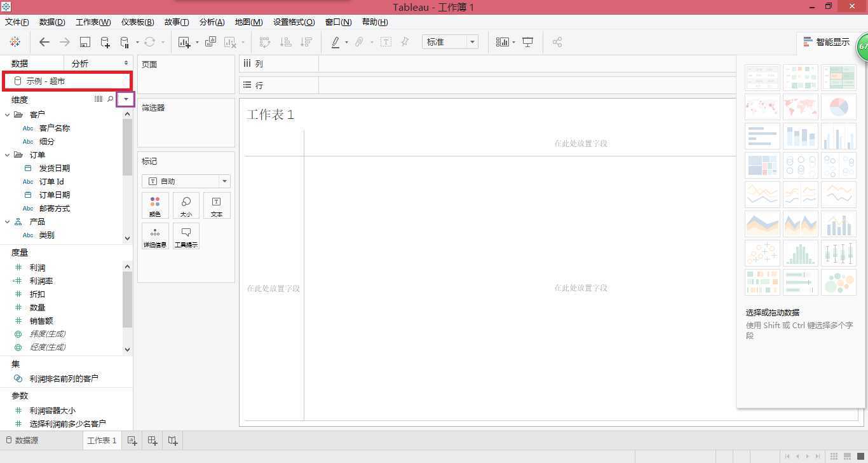Screen dimensions: 868x463
Task: Select the 订单日期 field
Action: point(55,195)
